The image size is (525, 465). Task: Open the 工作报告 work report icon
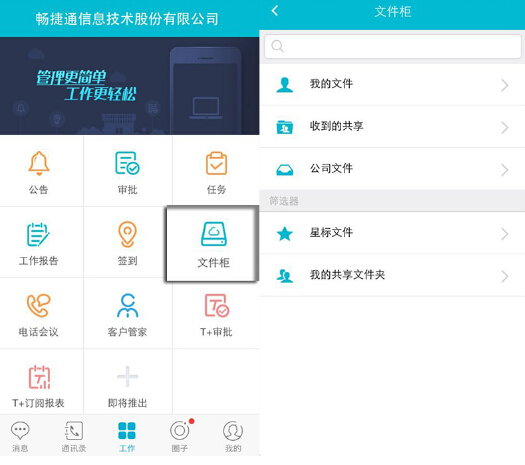(x=38, y=234)
